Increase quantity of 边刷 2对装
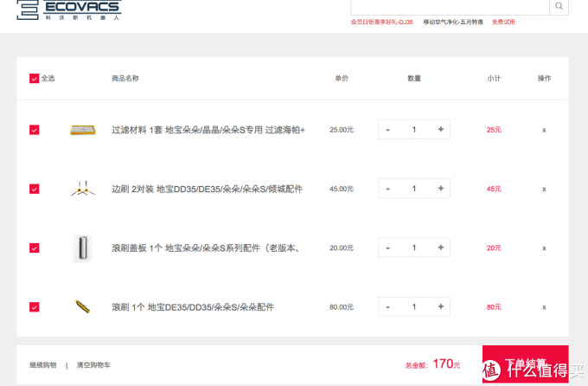The height and width of the screenshot is (386, 588). point(441,189)
